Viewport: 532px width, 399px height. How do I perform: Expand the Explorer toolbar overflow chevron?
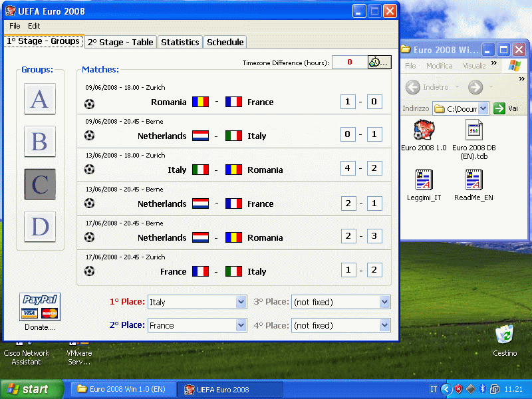click(522, 79)
